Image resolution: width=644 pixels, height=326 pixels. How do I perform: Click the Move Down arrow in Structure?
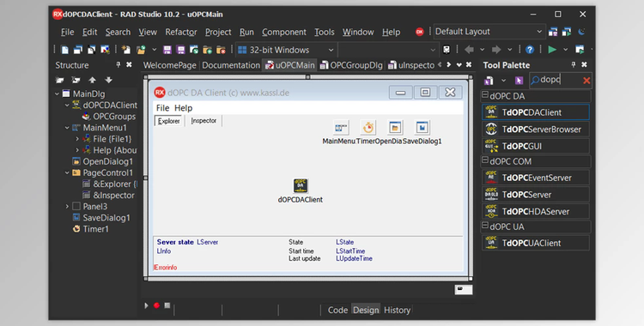(108, 80)
